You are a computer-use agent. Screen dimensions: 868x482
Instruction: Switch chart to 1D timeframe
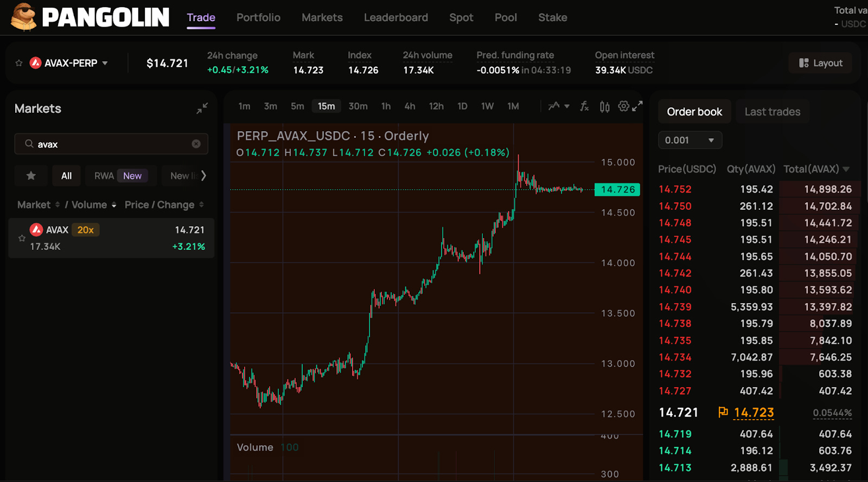coord(462,106)
